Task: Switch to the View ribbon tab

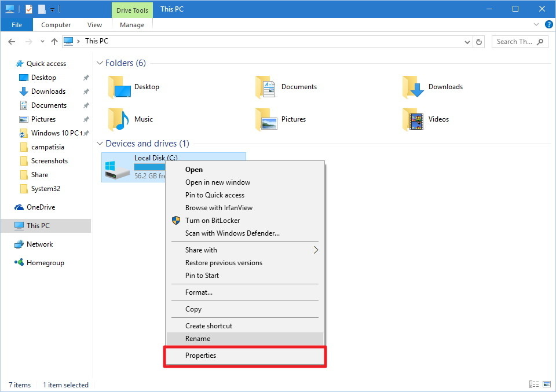Action: click(x=94, y=25)
